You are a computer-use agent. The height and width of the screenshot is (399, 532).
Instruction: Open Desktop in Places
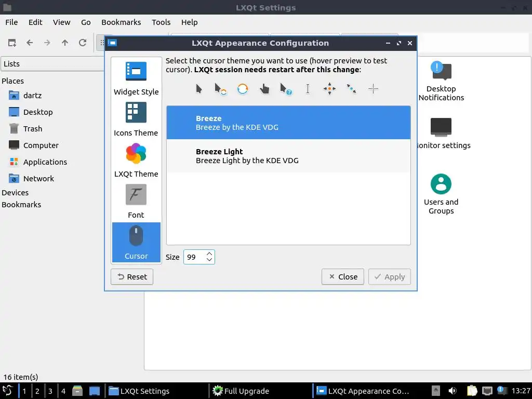point(38,112)
